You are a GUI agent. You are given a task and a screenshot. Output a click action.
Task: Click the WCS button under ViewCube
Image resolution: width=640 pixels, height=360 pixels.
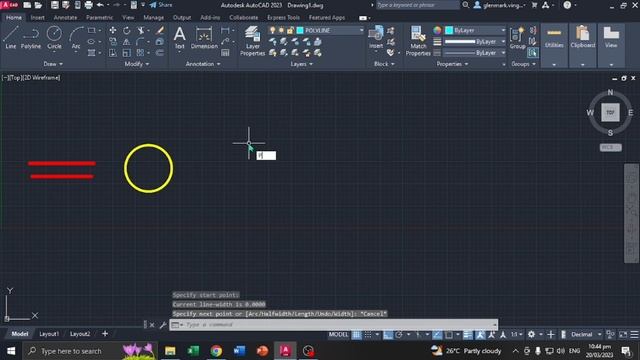click(x=611, y=147)
